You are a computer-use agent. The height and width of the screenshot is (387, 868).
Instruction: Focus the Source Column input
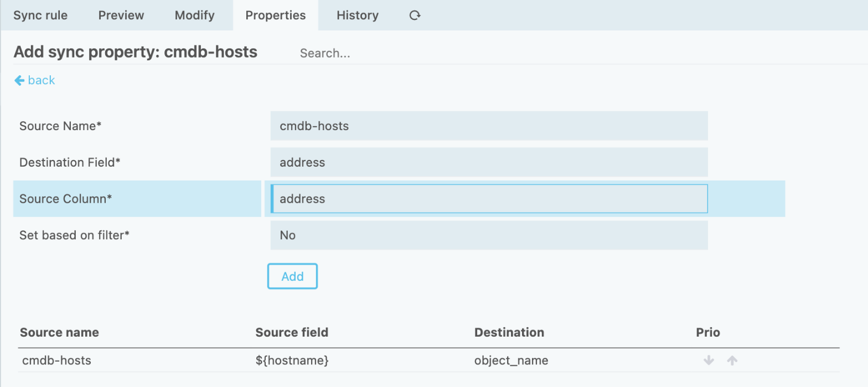(489, 199)
